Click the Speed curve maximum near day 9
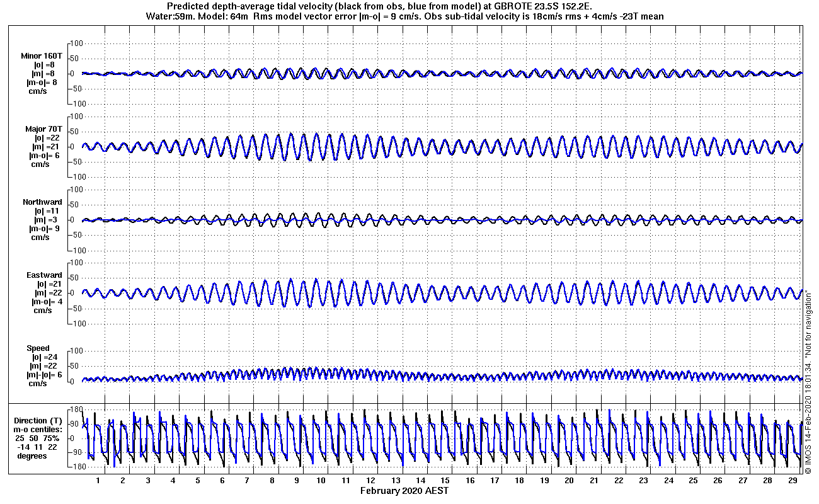819x504 pixels. [291, 369]
